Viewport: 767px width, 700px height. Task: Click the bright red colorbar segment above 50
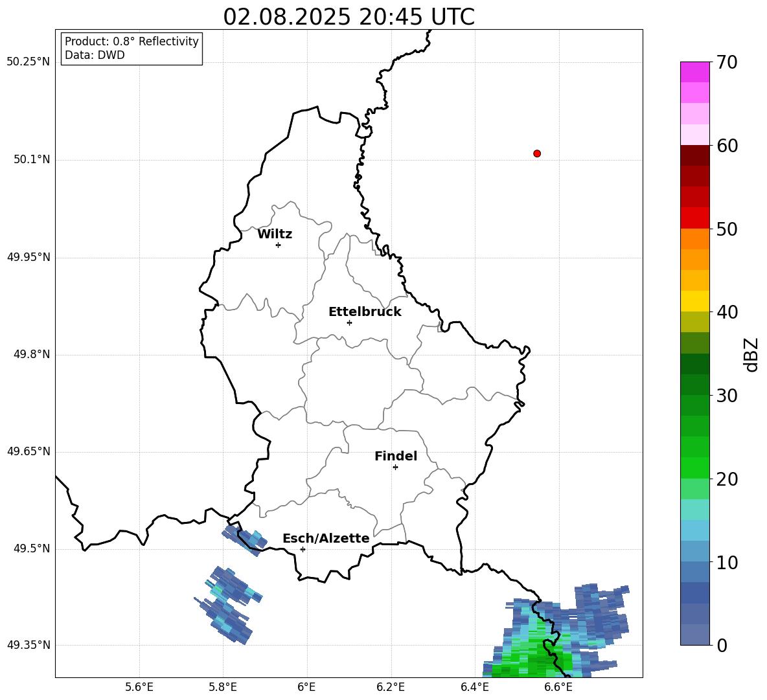pyautogui.click(x=694, y=218)
